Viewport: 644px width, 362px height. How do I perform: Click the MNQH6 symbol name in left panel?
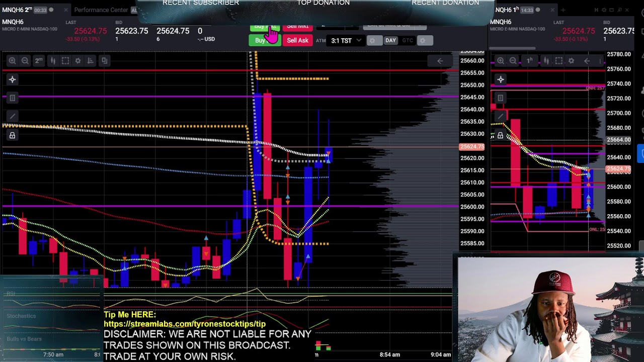click(13, 22)
